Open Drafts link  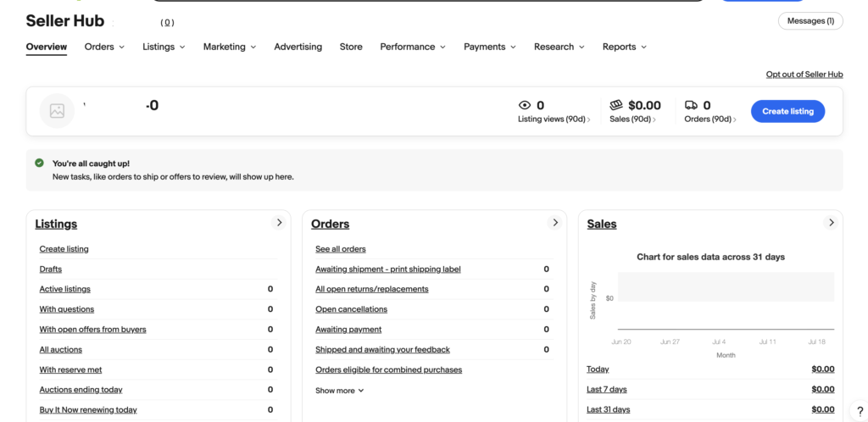tap(50, 269)
